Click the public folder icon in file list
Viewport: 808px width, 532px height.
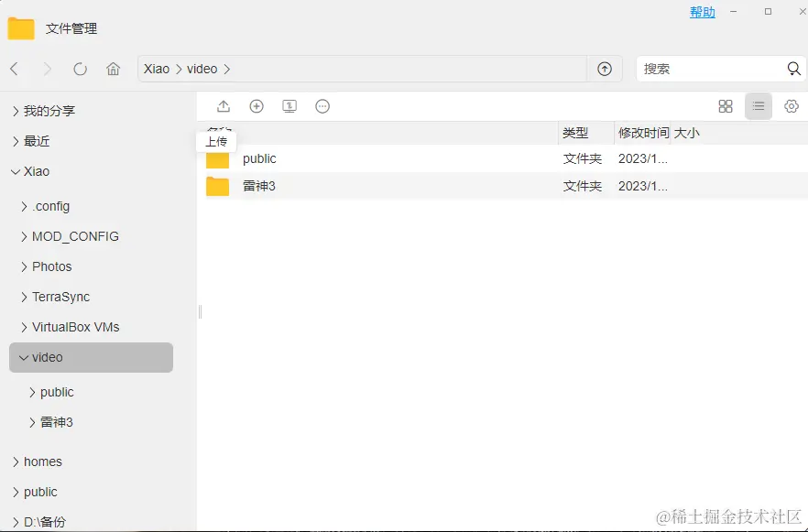pyautogui.click(x=217, y=158)
